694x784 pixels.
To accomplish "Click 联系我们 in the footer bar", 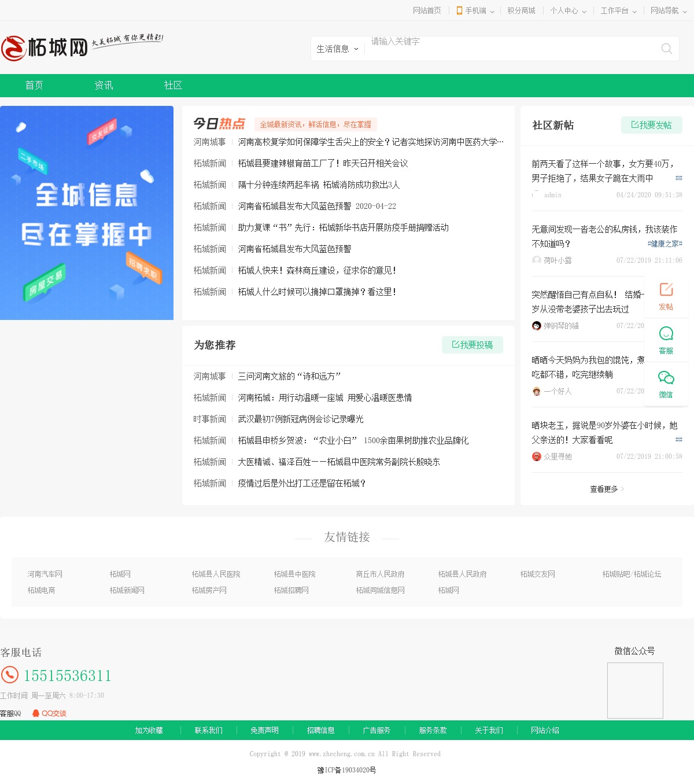I will [x=208, y=730].
